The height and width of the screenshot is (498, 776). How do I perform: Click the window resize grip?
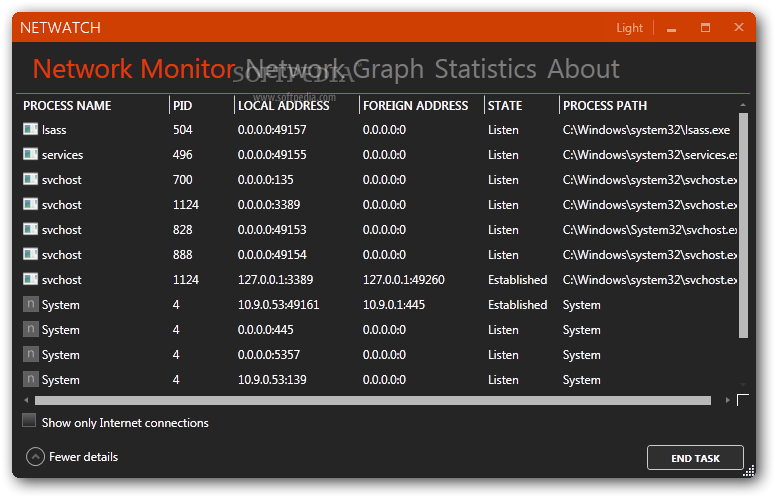[x=749, y=471]
